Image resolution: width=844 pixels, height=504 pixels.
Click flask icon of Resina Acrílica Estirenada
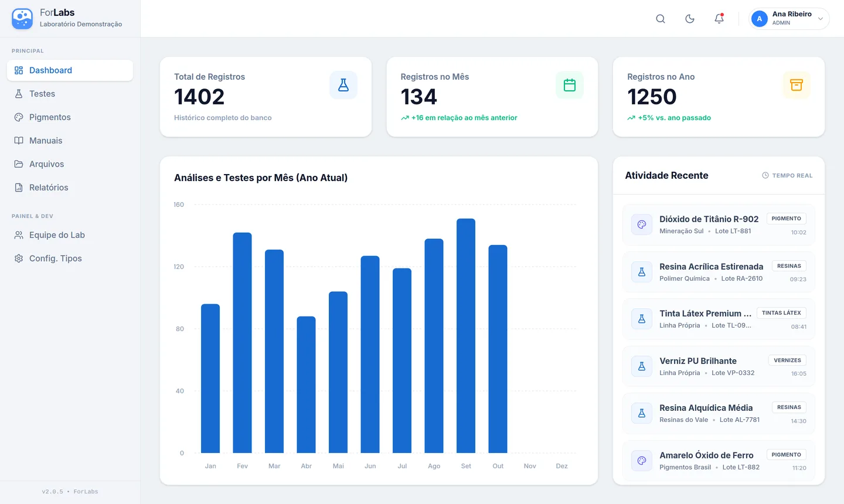(x=642, y=272)
